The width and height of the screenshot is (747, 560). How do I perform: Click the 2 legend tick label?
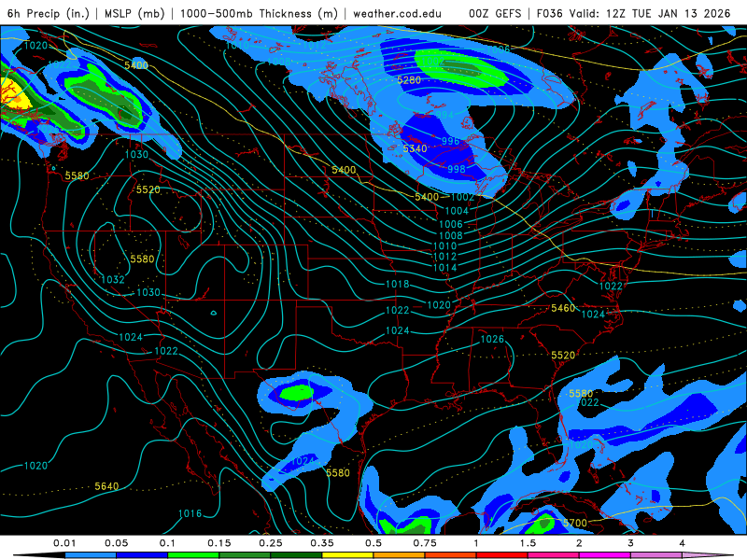579,543
